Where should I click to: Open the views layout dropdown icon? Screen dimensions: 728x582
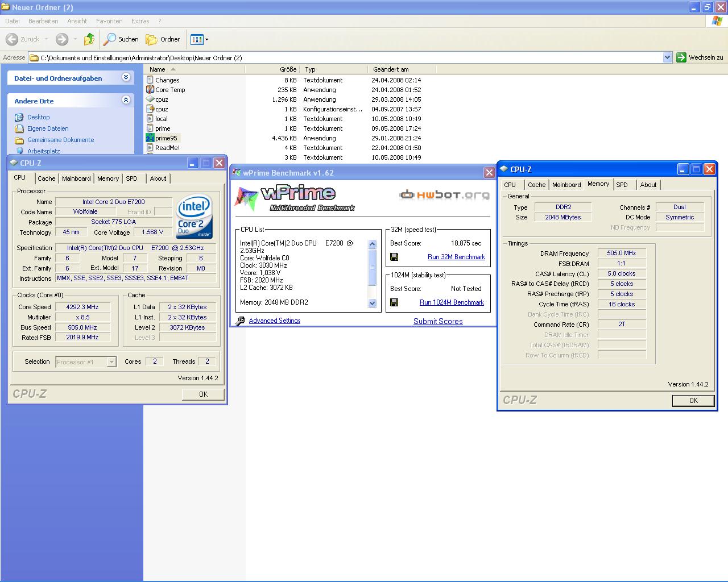(200, 39)
